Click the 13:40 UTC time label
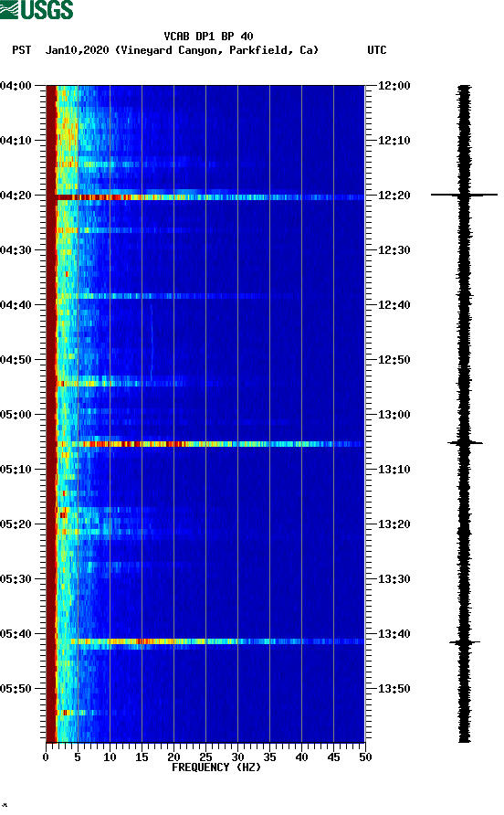This screenshot has width=504, height=815. 394,633
